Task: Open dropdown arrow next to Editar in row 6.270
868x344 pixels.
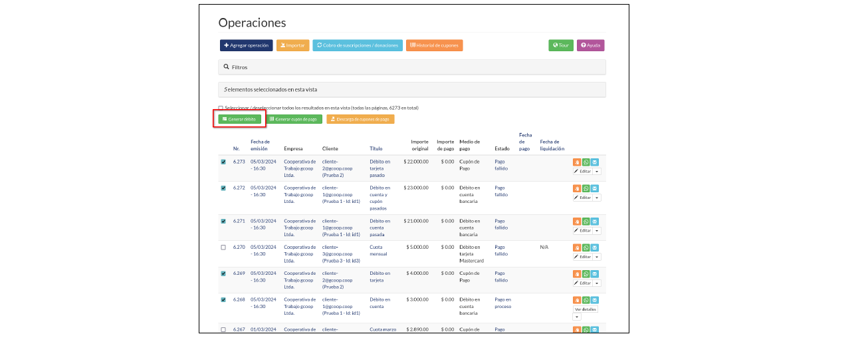Action: 597,257
